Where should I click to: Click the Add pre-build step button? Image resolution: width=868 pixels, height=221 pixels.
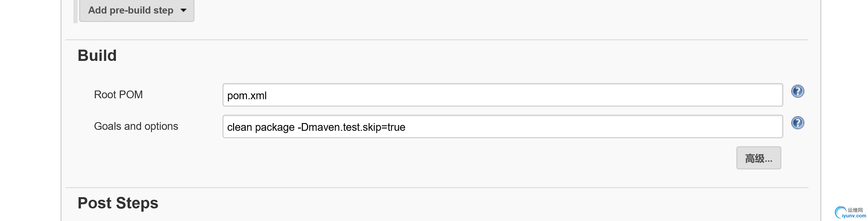click(131, 10)
